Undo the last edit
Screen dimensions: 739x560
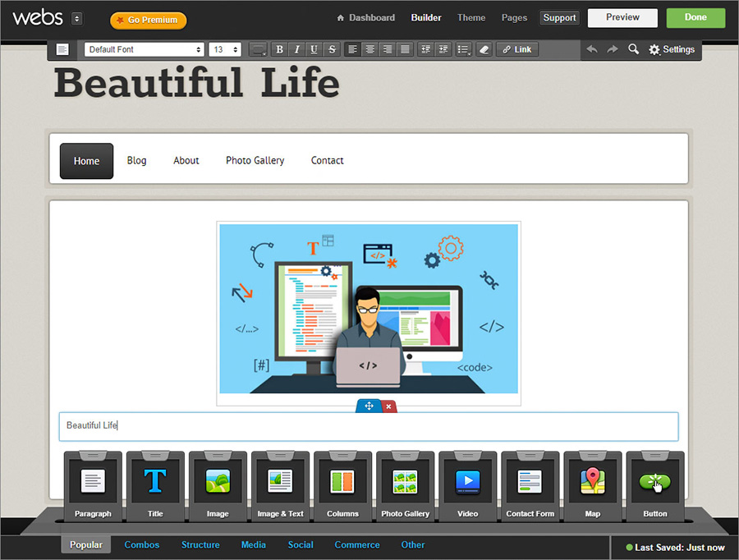592,49
